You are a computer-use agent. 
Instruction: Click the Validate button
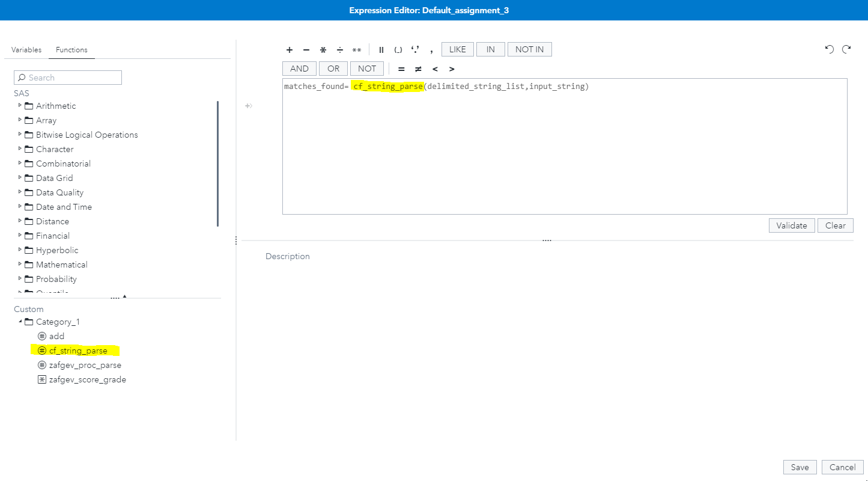[x=791, y=225]
